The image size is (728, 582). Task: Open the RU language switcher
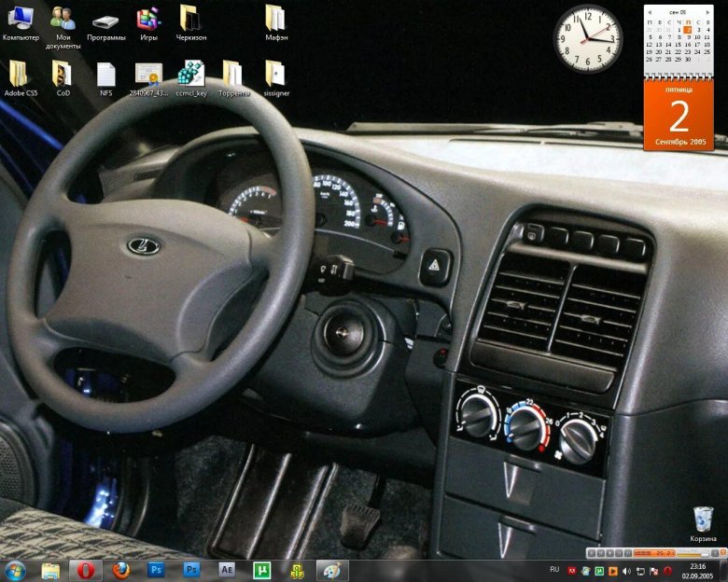click(x=554, y=569)
